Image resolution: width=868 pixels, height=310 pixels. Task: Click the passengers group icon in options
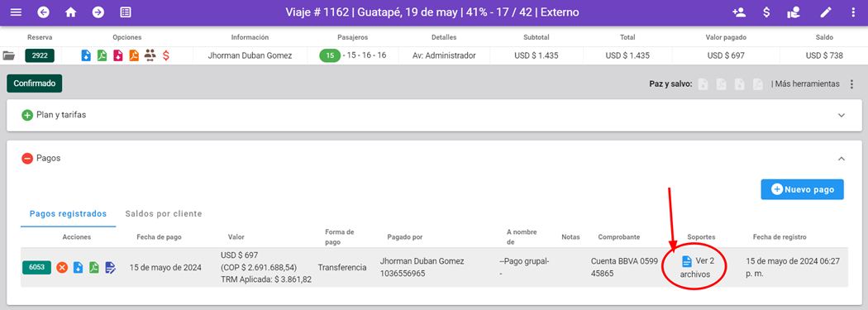[150, 55]
